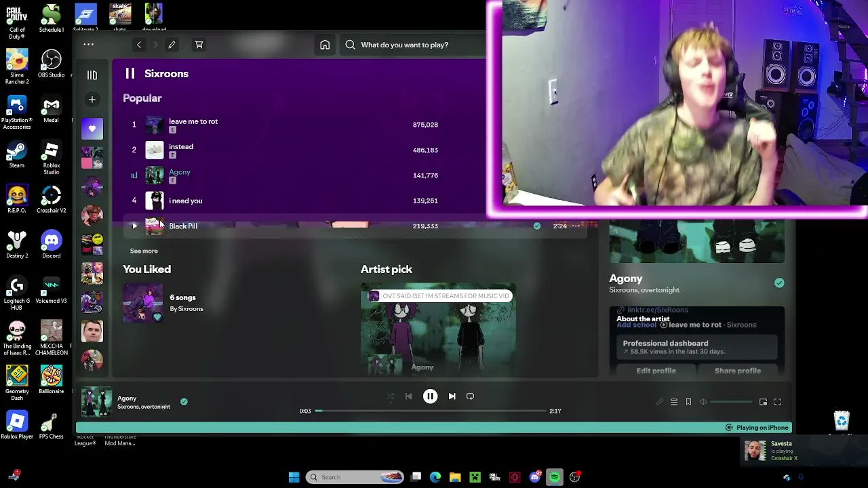The width and height of the screenshot is (868, 488).
Task: Play the track 'Black Pill'
Action: (x=134, y=226)
